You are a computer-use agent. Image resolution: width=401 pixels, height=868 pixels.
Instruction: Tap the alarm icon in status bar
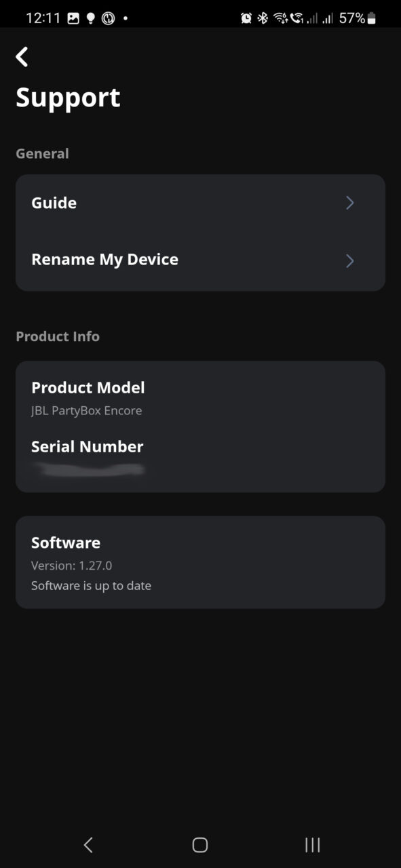[246, 18]
